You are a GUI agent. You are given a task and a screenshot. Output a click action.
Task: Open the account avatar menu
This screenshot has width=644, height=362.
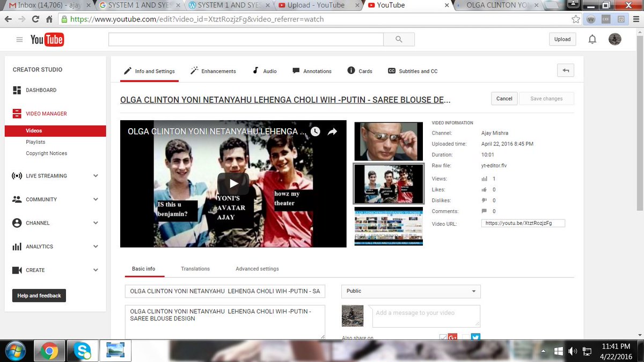pos(615,39)
